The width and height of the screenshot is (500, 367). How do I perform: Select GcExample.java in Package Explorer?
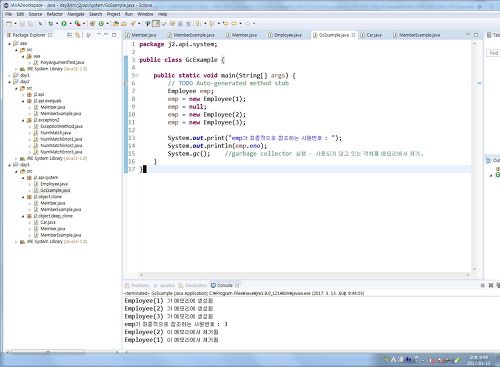pos(55,190)
